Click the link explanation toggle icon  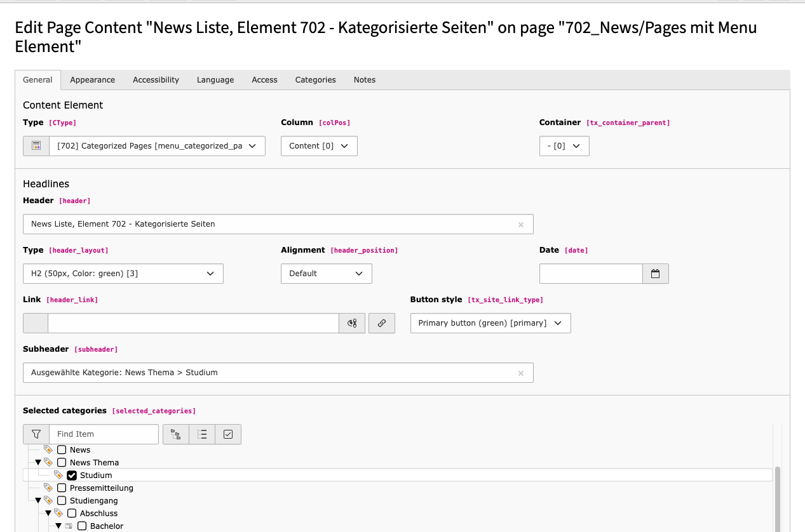click(x=352, y=323)
